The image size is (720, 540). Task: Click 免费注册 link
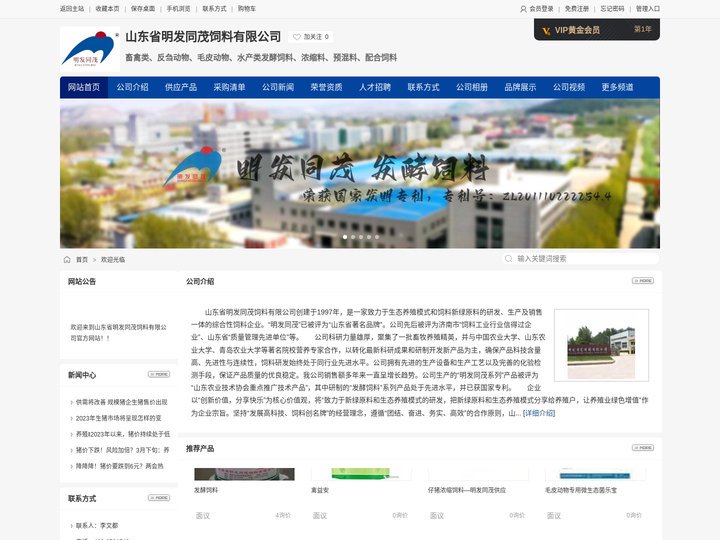point(577,9)
